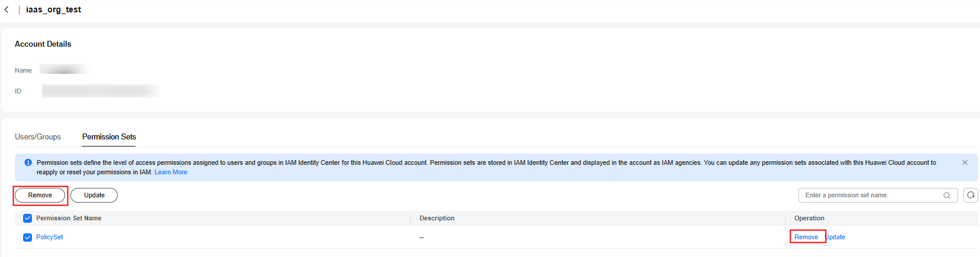Dismiss the info banner with X icon
The width and height of the screenshot is (980, 257).
pyautogui.click(x=965, y=162)
